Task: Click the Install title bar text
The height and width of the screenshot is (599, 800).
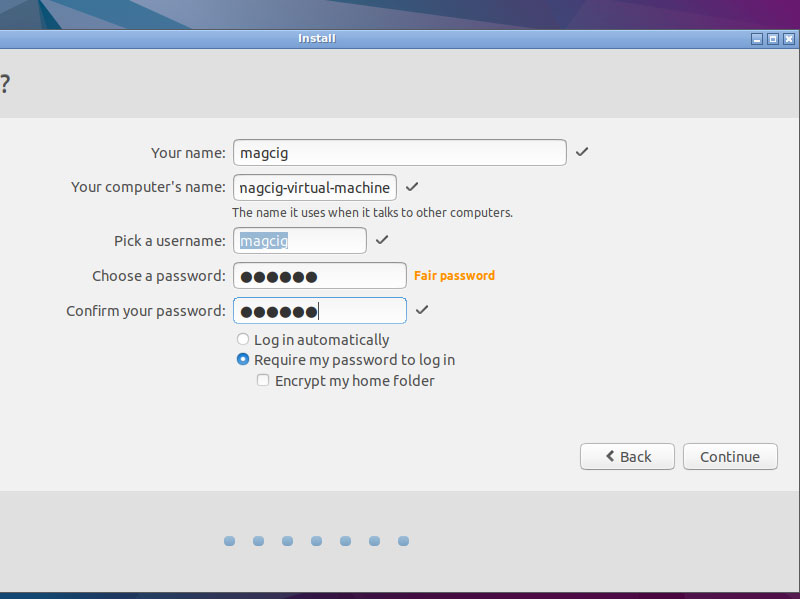Action: pos(317,39)
